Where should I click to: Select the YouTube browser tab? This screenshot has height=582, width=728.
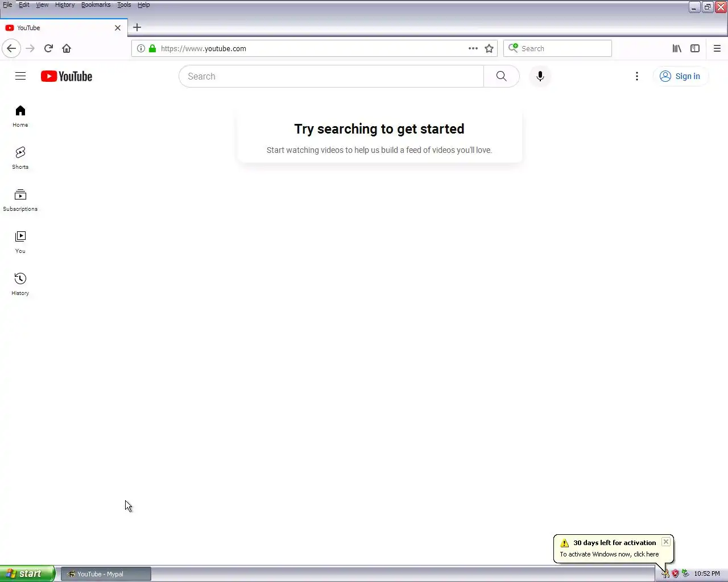(64, 27)
